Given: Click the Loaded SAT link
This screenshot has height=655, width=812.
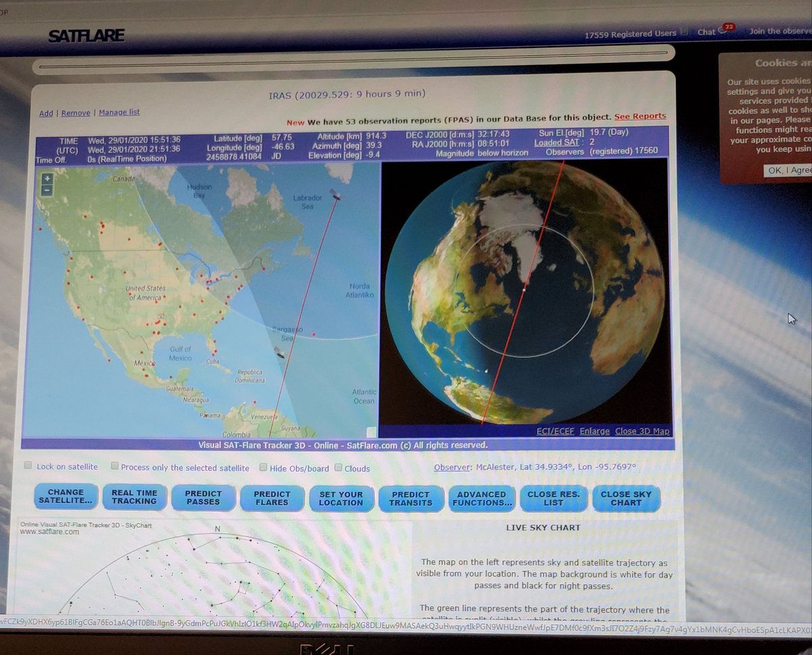Looking at the screenshot, I should point(558,143).
